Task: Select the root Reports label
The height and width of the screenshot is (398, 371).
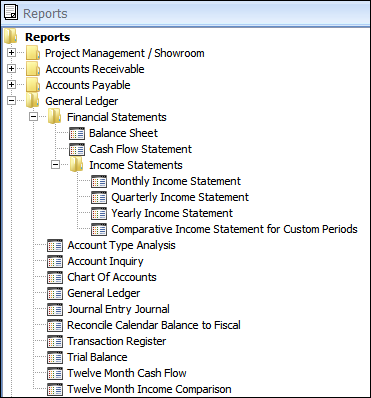Action: point(48,37)
